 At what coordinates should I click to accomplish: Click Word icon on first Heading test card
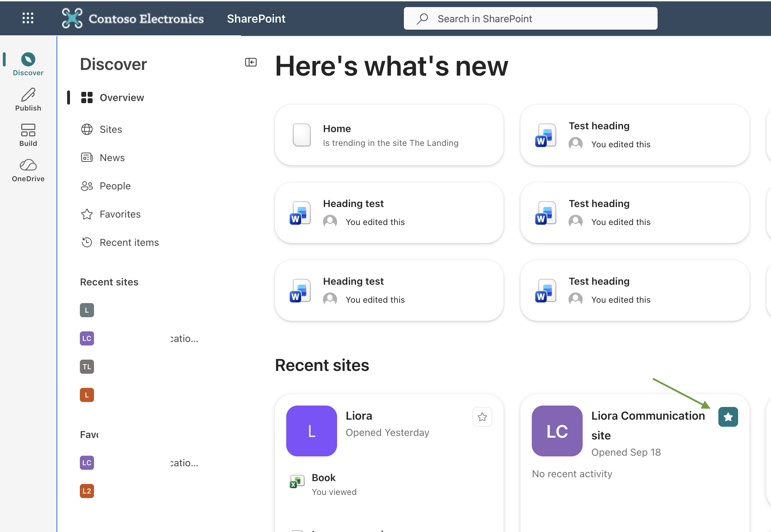pyautogui.click(x=300, y=213)
